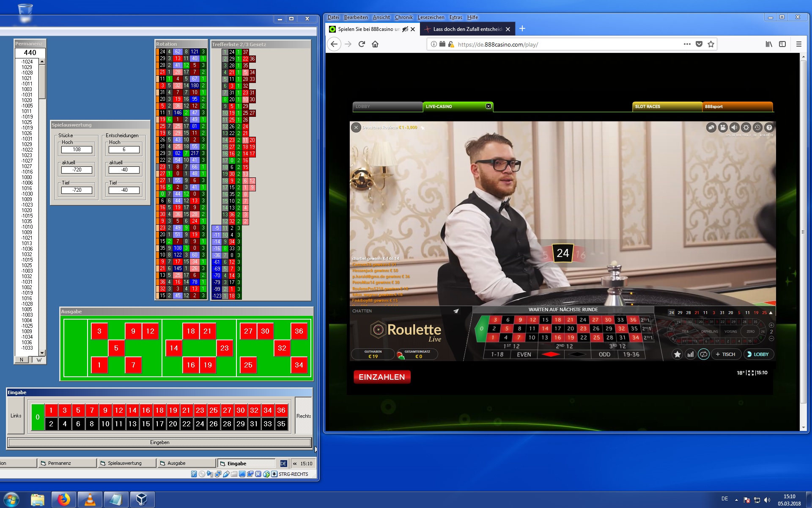Click the help question mark icon
Screen dimensions: 812x508
[x=769, y=127]
